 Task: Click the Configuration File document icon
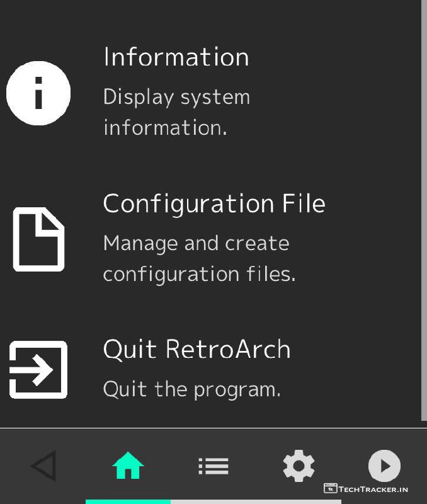point(38,239)
